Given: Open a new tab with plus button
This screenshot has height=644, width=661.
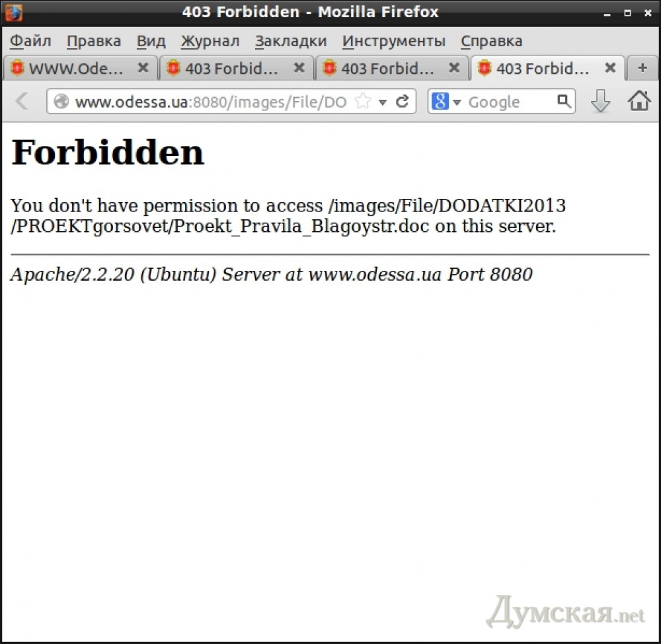Looking at the screenshot, I should (642, 68).
